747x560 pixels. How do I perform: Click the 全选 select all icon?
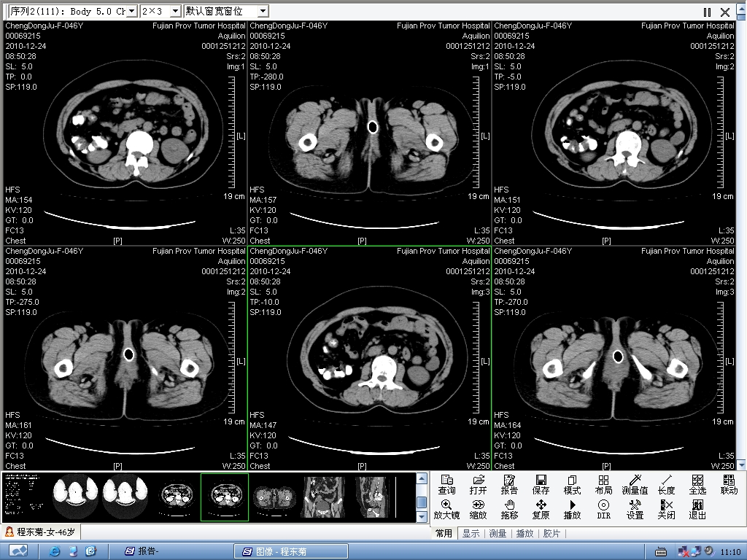(697, 485)
